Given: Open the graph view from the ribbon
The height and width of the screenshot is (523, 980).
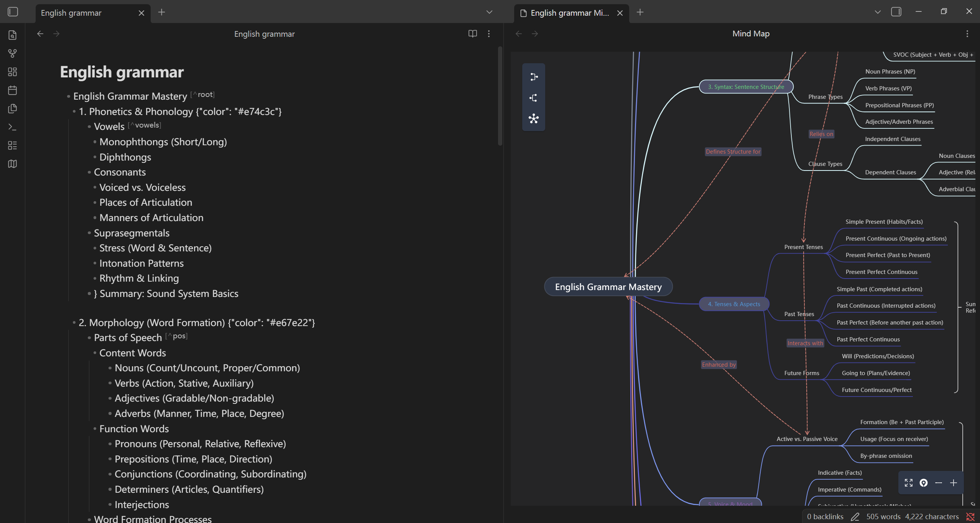Looking at the screenshot, I should click(x=12, y=53).
